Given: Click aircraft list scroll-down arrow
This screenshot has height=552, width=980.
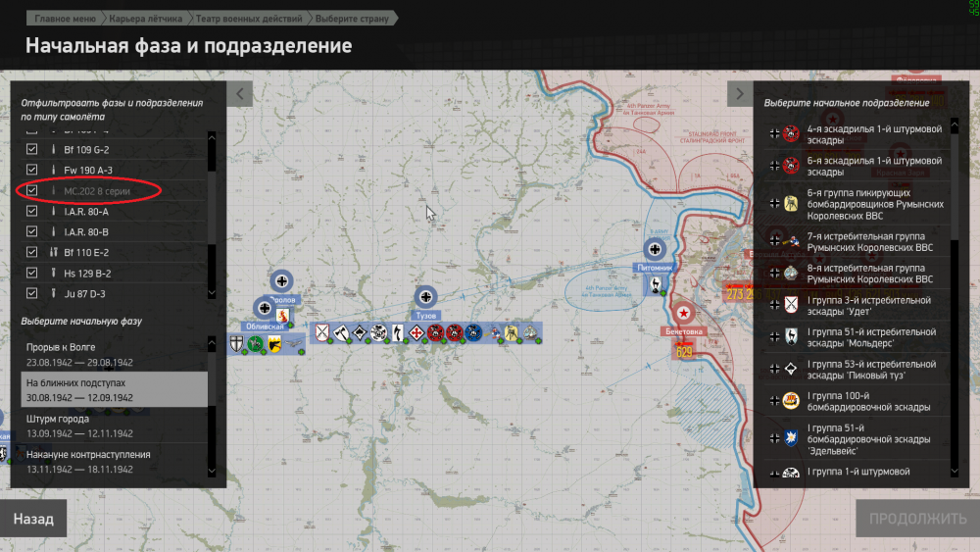Looking at the screenshot, I should pyautogui.click(x=212, y=292).
